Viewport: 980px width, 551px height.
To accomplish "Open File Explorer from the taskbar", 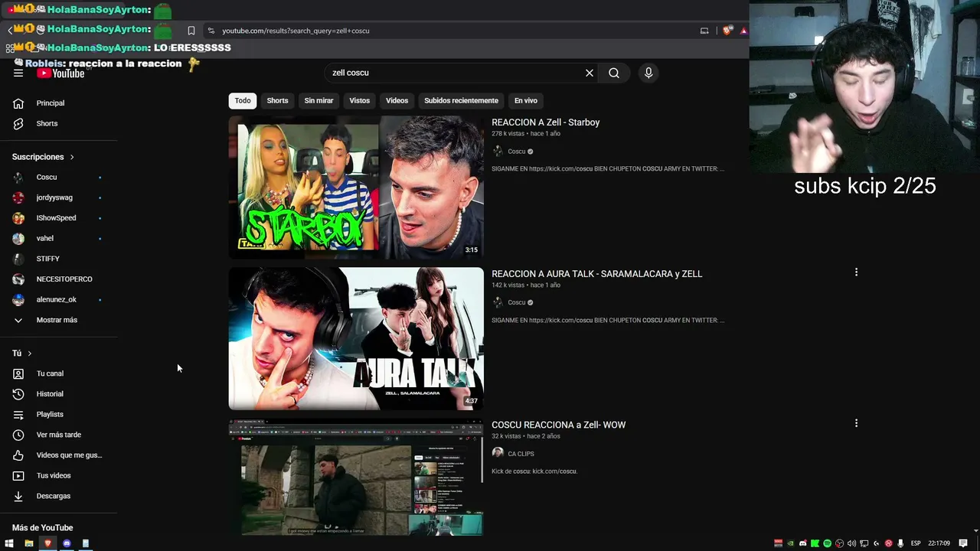I will pyautogui.click(x=29, y=543).
